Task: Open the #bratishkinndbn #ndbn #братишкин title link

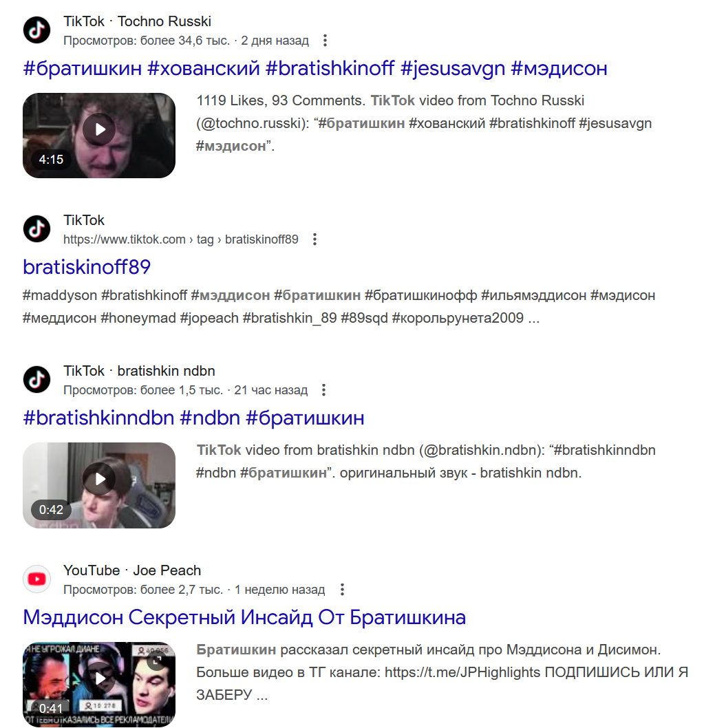Action: tap(193, 418)
